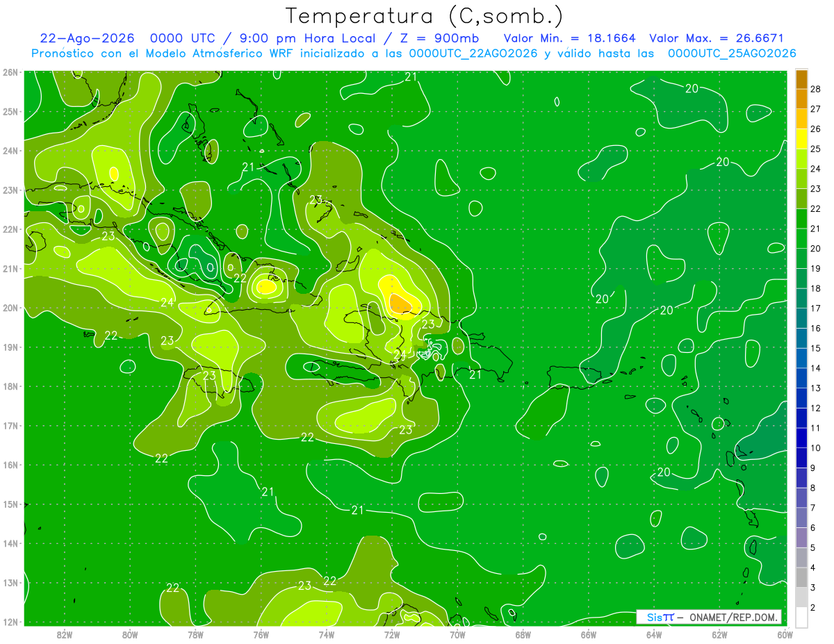The width and height of the screenshot is (834, 644).
Task: Click the '70W' longitude axis label
Action: coord(457,634)
